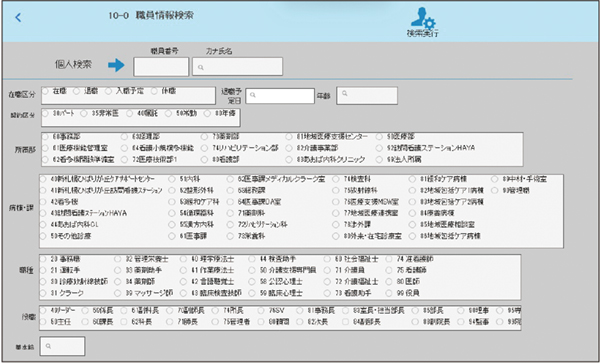Select position 85部長
The image size is (600, 364).
point(415,310)
